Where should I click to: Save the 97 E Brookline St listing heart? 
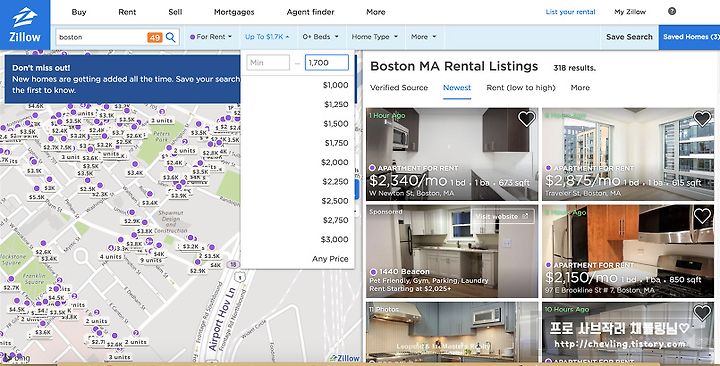coord(702,216)
